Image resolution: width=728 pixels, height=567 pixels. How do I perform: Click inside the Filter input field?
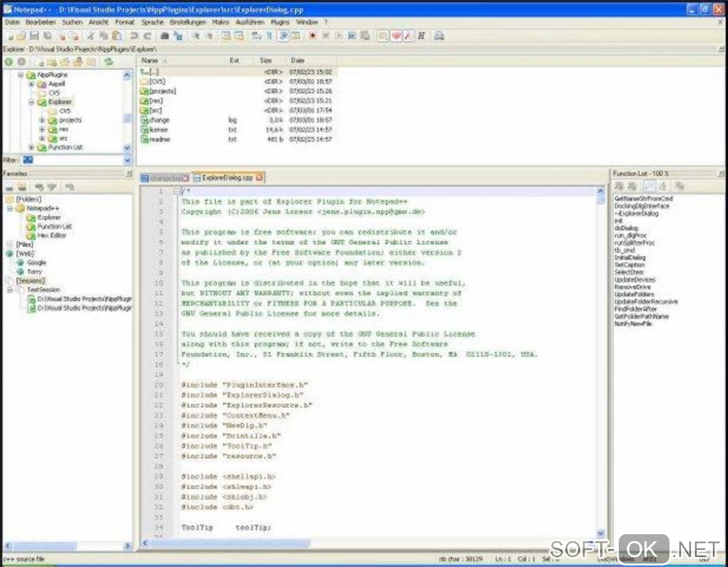pos(71,160)
